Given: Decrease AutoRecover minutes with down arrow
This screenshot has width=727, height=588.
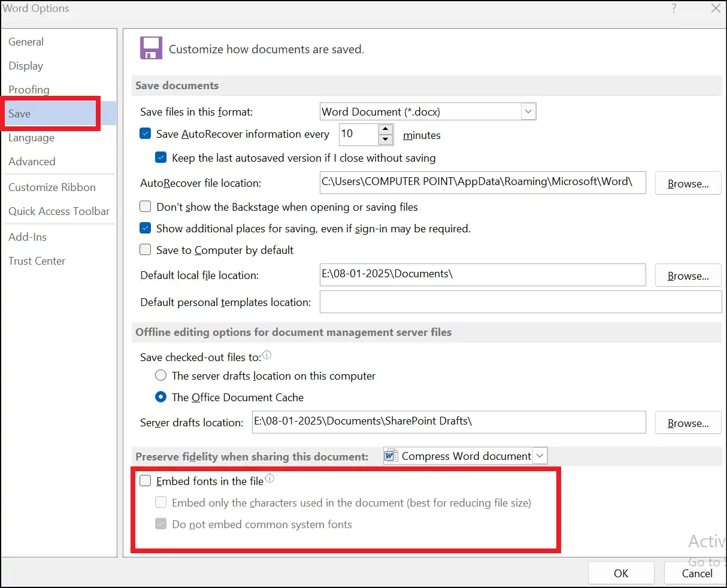Looking at the screenshot, I should (386, 140).
